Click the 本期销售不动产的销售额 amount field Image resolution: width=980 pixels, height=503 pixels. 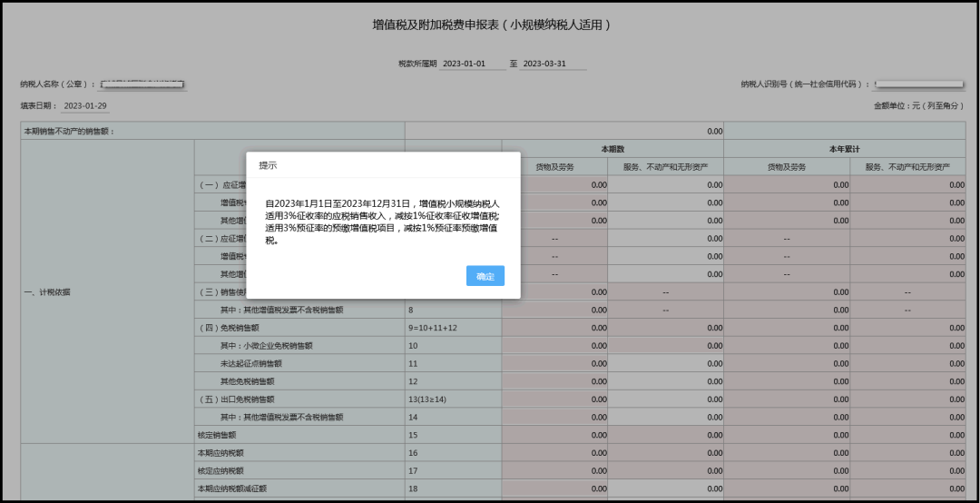(563, 132)
